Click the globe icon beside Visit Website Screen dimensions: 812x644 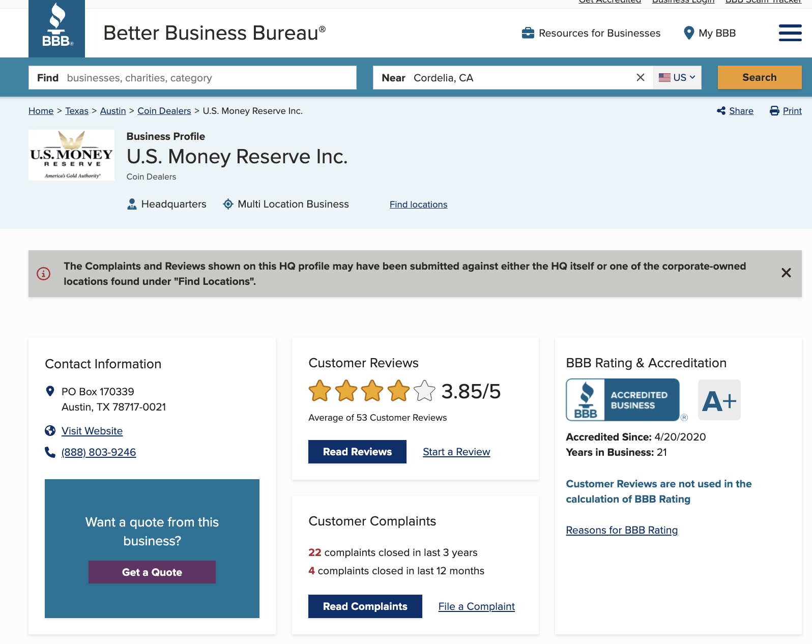(x=50, y=431)
